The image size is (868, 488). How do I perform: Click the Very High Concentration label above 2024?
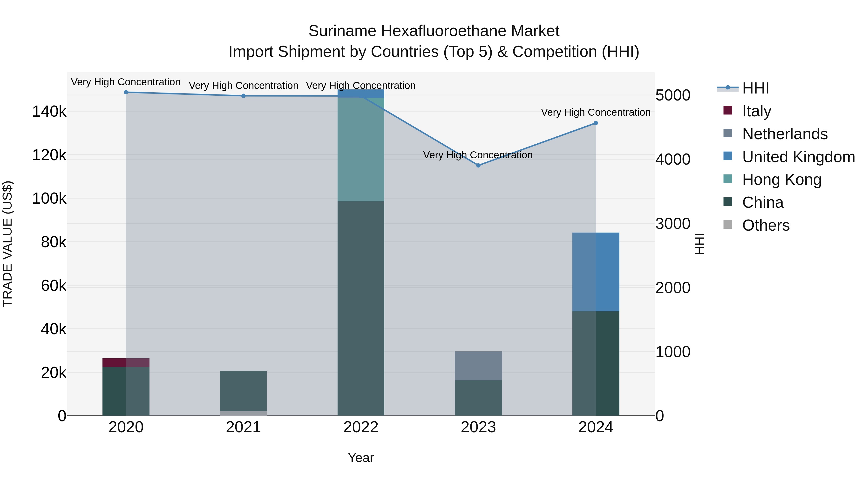596,112
